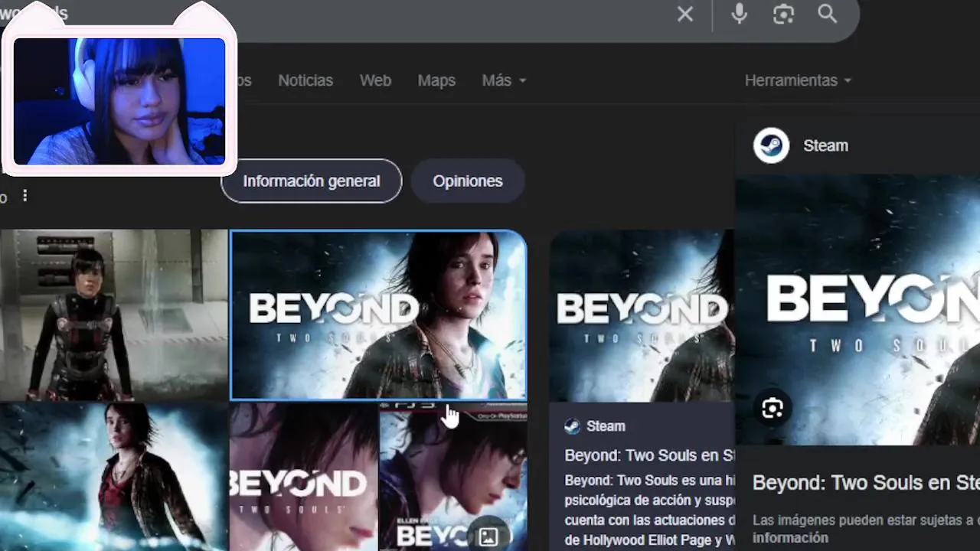Select the Opiniones chip
Viewport: 980px width, 551px height.
click(468, 181)
